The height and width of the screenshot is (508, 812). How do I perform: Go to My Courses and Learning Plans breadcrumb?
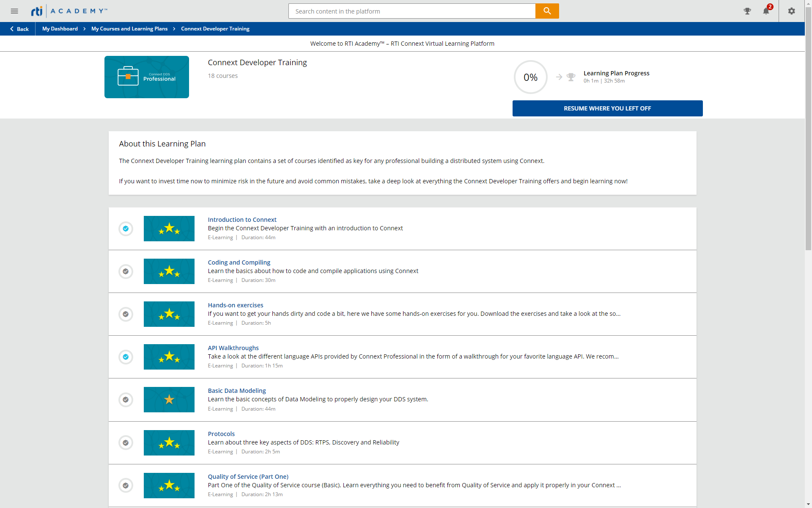coord(129,29)
